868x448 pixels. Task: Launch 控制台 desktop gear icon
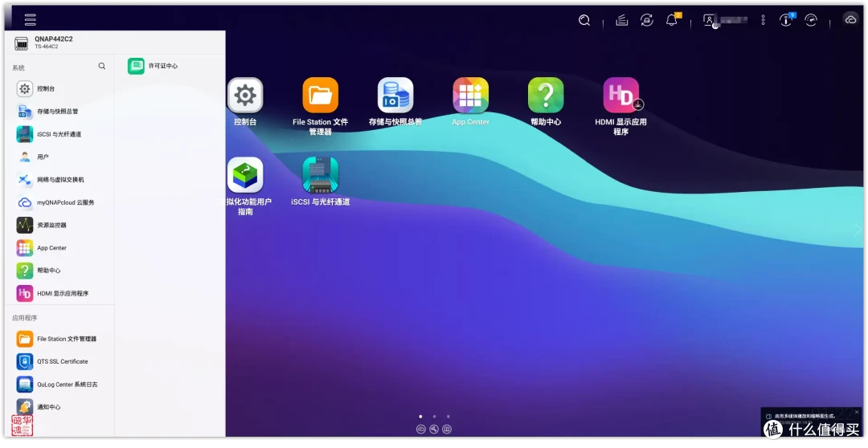pyautogui.click(x=245, y=95)
